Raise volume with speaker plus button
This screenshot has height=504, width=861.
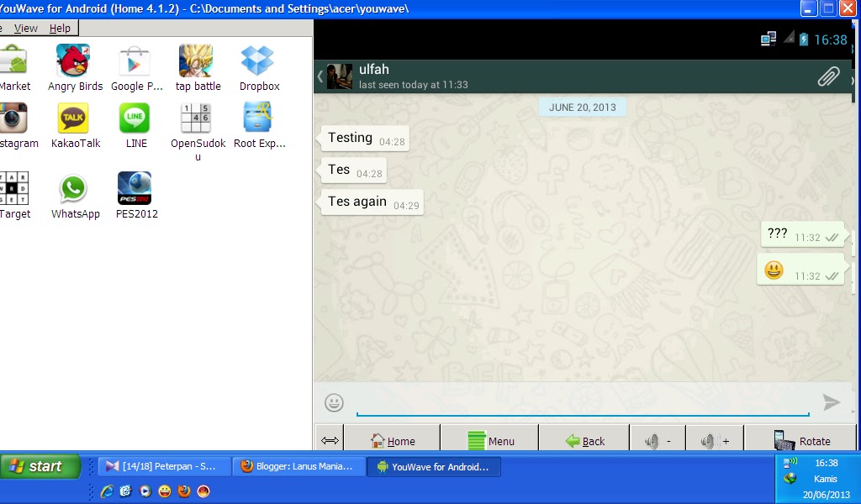(x=716, y=440)
